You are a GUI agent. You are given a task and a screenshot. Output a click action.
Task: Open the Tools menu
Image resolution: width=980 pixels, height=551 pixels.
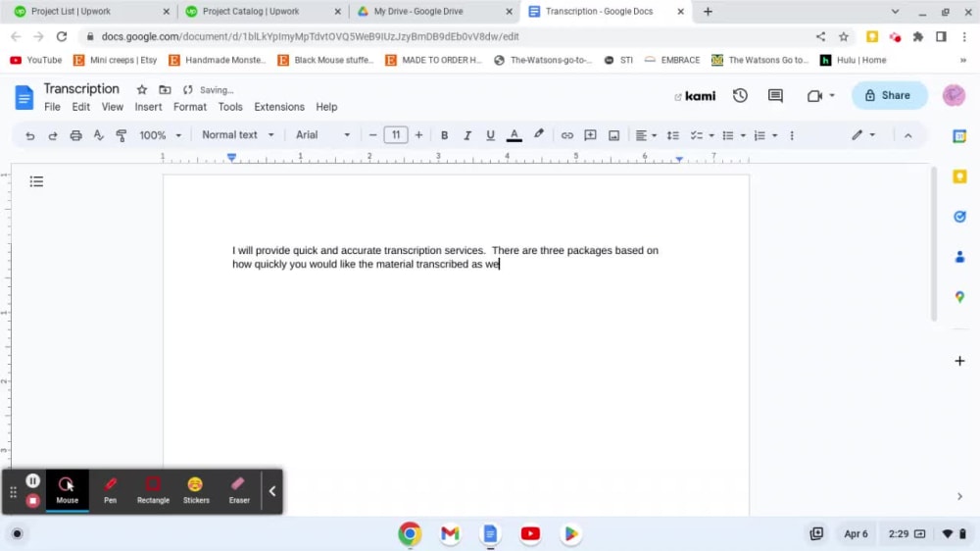(230, 107)
